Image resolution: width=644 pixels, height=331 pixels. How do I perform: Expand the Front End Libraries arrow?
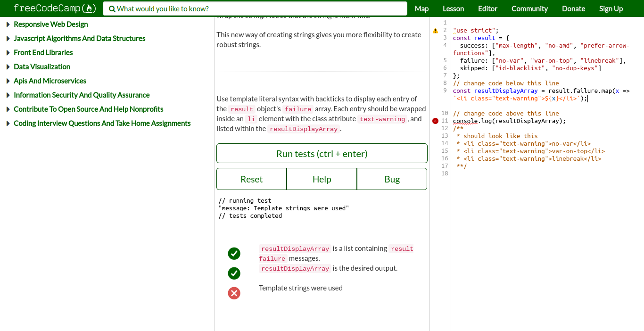point(8,53)
